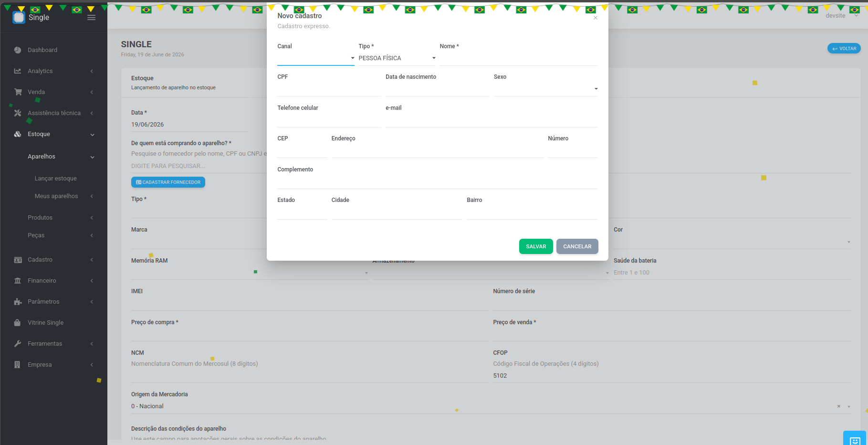Clear the Origem da Mercadoria selection
This screenshot has width=868, height=445.
(839, 406)
